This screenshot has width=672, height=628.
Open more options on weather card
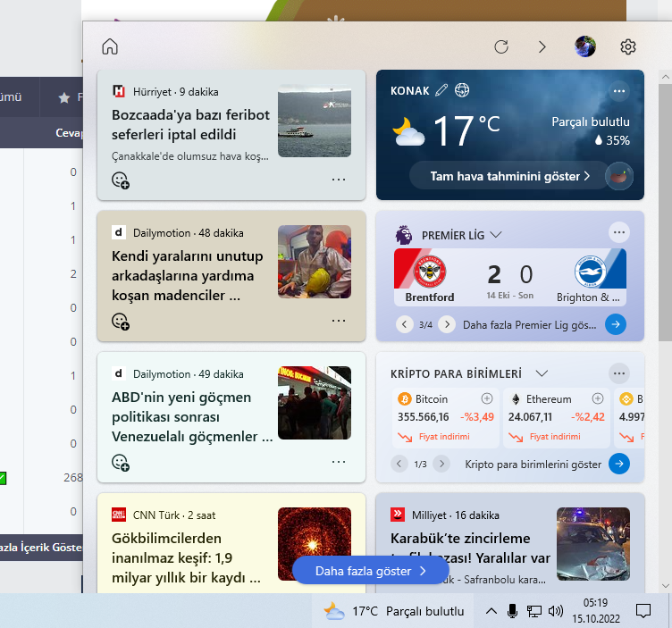pos(619,91)
